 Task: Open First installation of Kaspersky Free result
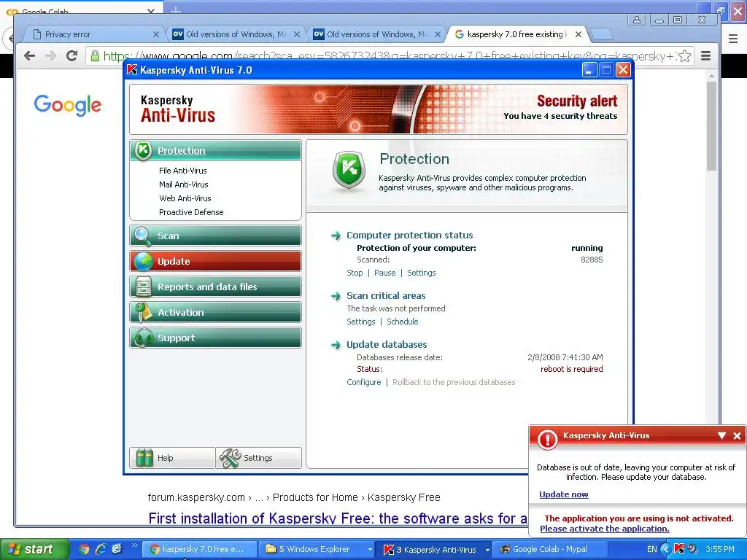338,518
